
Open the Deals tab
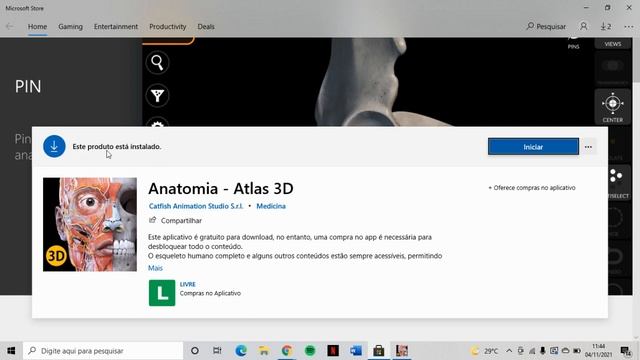click(206, 27)
